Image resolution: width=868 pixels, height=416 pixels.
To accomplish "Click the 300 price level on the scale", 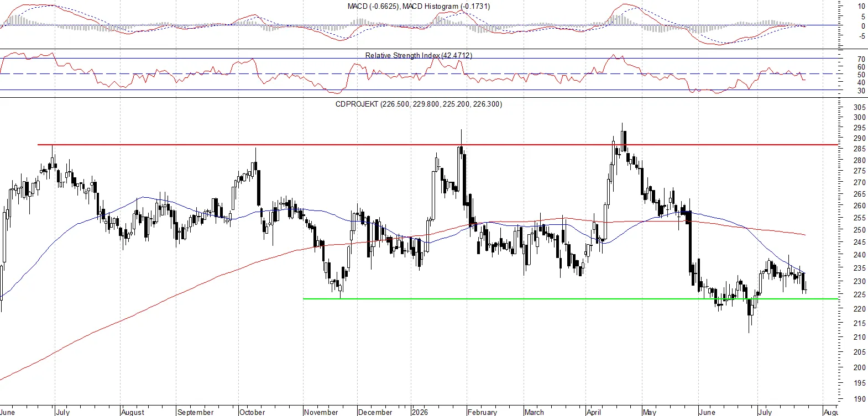I will click(x=860, y=117).
